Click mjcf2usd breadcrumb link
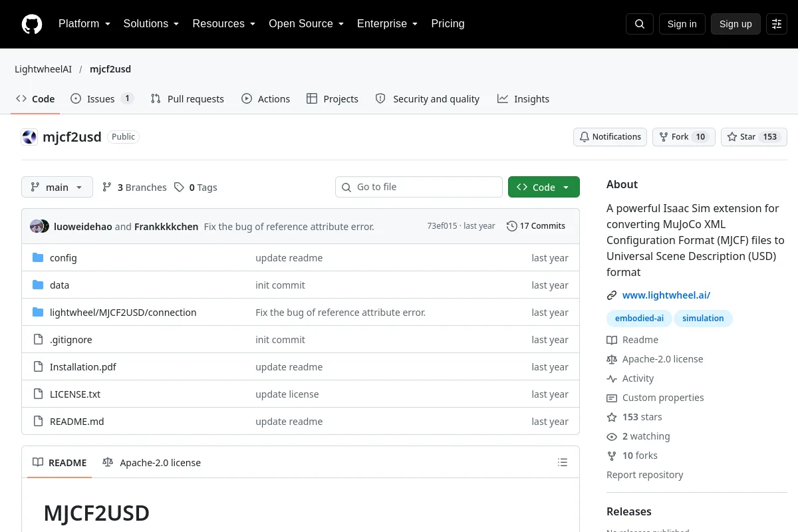The width and height of the screenshot is (798, 532). coord(110,69)
